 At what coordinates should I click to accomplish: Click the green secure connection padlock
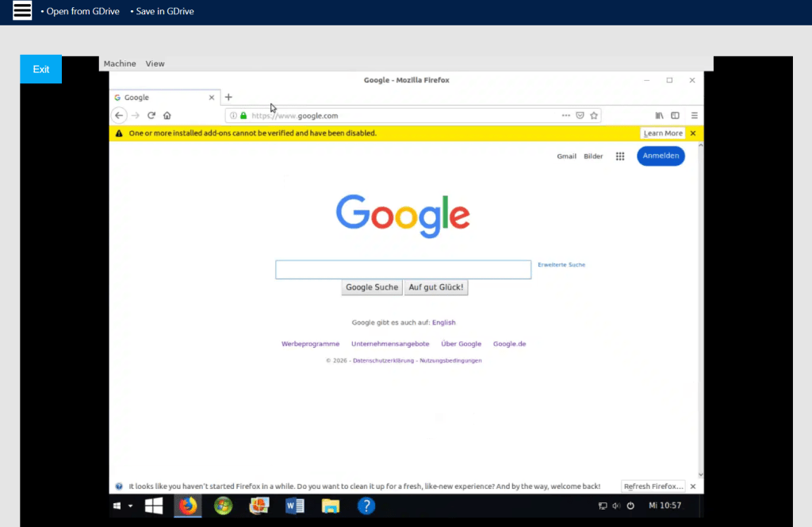point(243,116)
